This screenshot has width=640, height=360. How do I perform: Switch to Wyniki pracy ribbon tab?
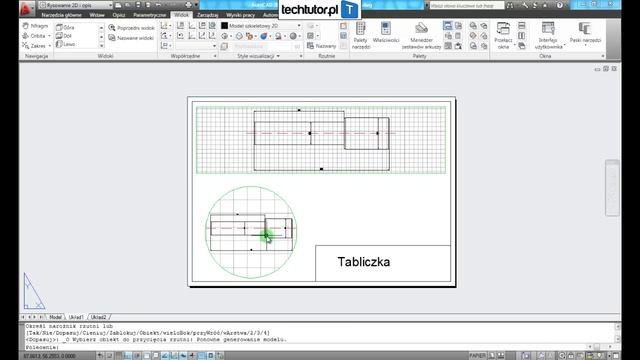tap(240, 15)
